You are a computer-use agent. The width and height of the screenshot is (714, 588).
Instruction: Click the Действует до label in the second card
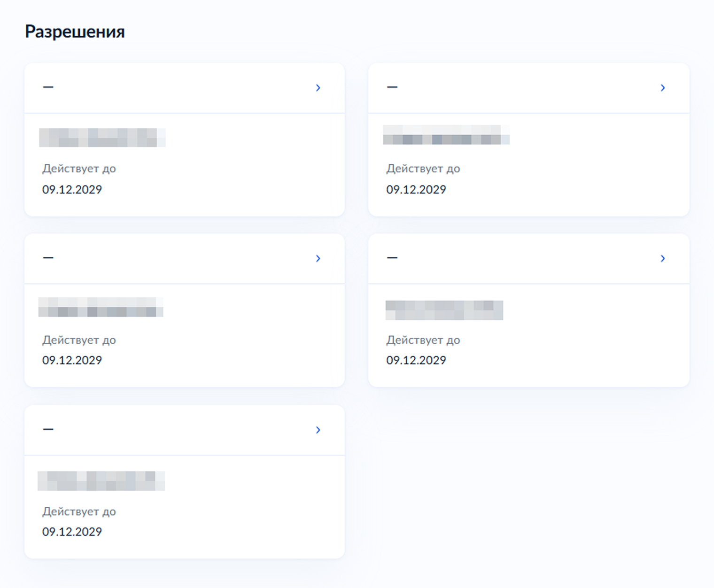pos(423,169)
